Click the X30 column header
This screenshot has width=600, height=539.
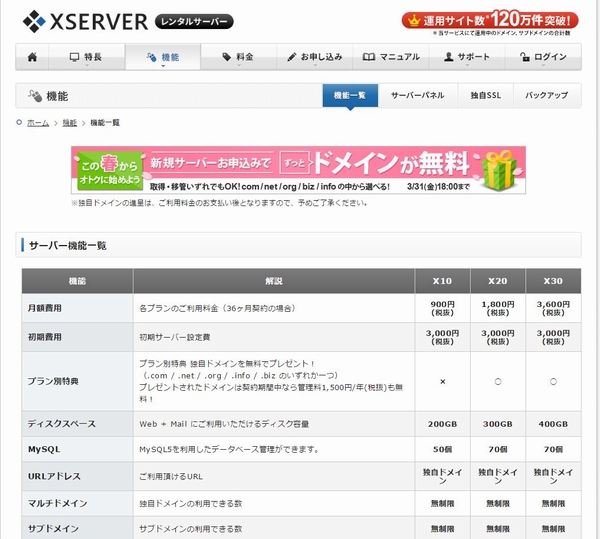tap(553, 281)
